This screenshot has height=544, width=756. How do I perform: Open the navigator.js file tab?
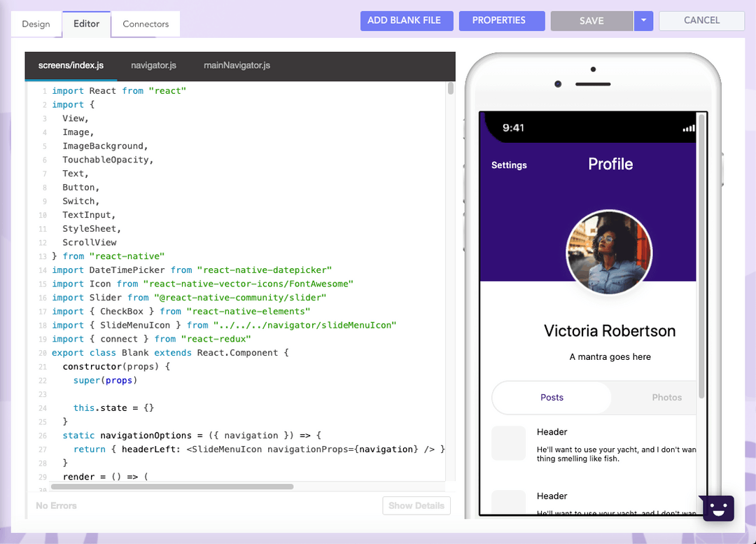(153, 66)
